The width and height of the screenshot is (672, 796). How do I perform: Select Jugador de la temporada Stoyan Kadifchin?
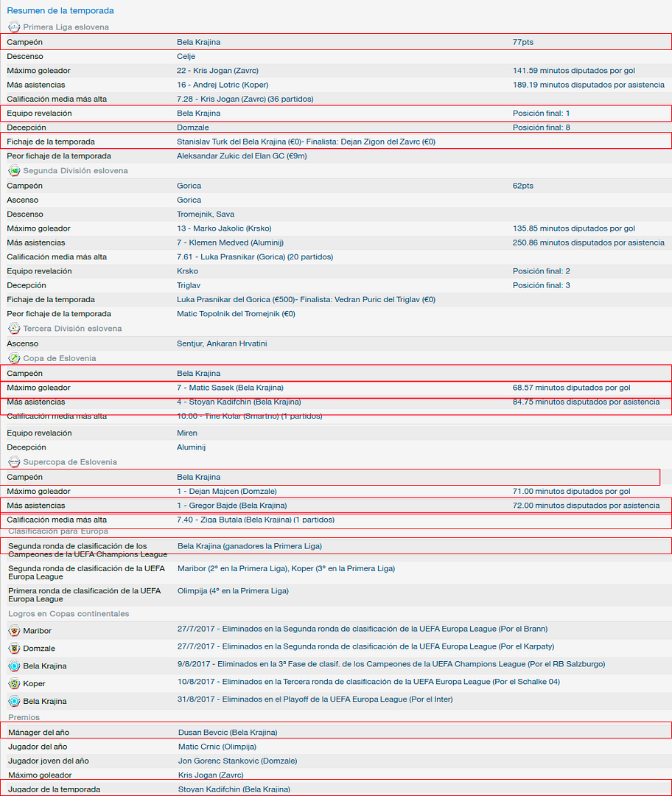[x=234, y=789]
